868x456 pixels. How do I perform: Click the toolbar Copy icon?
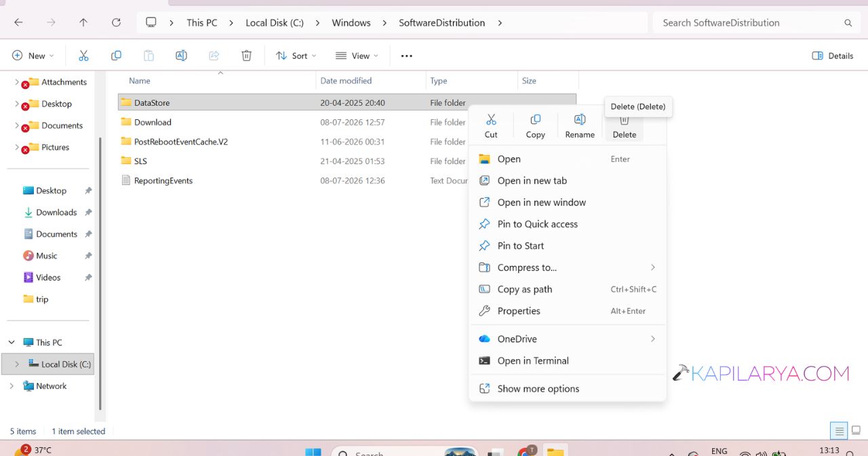point(116,56)
